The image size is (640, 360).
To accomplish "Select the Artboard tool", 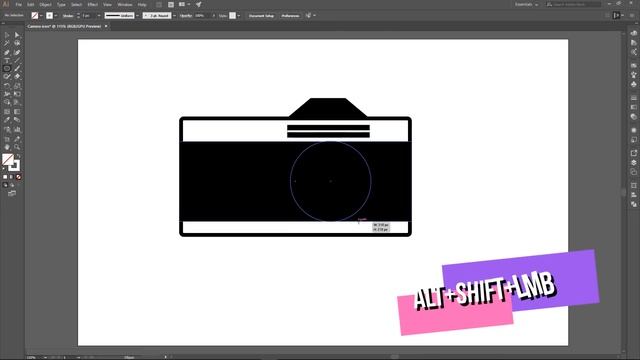I will click(7, 139).
